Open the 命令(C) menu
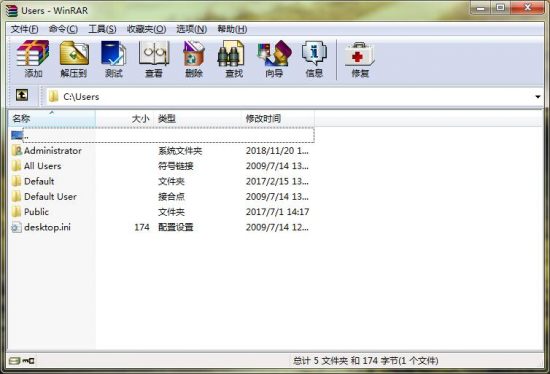Viewport: 550px width, 374px height. point(63,29)
